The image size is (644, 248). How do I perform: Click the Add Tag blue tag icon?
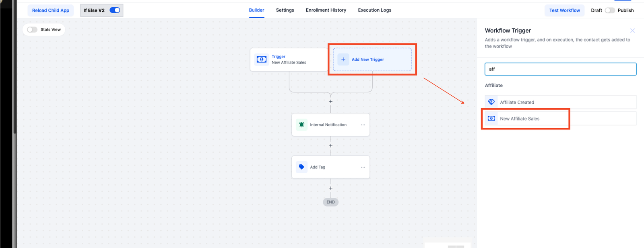tap(301, 167)
